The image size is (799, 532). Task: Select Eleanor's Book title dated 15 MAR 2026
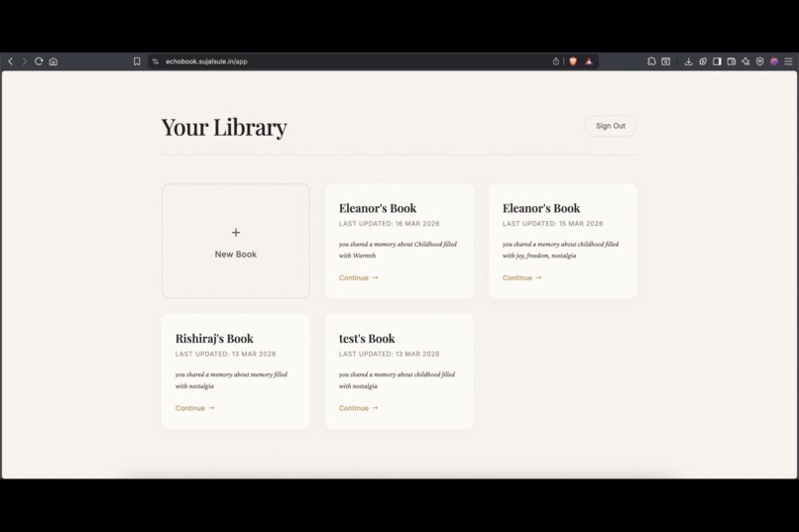(x=541, y=208)
